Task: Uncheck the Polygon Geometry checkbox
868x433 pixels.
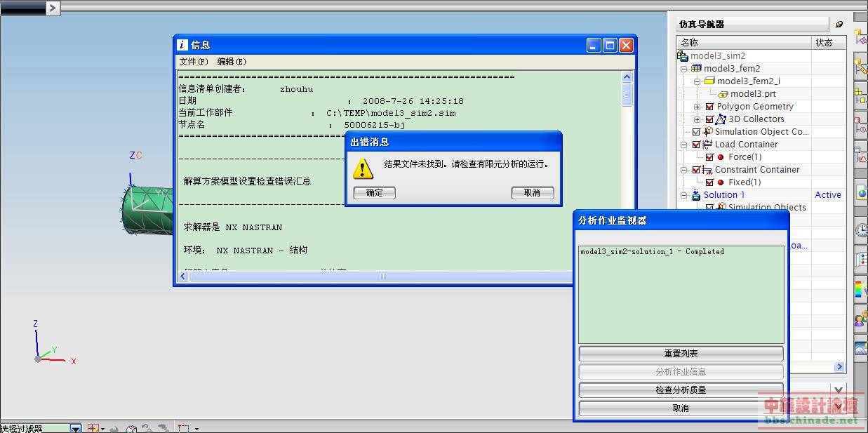Action: 709,107
